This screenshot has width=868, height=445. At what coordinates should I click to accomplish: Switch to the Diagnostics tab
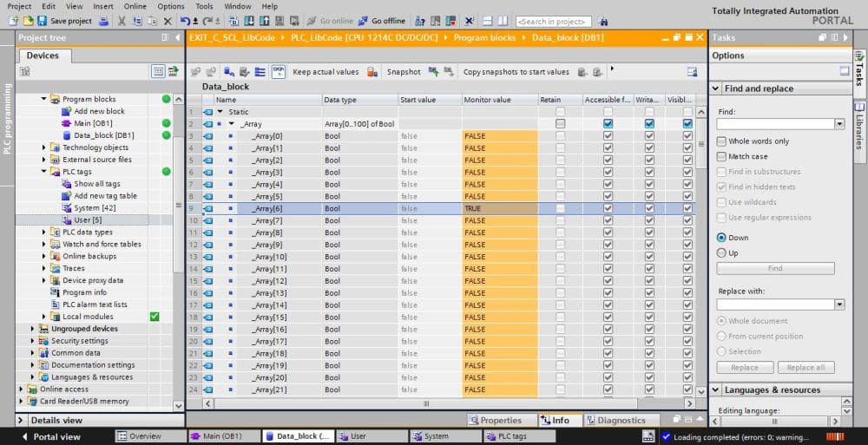pos(621,420)
